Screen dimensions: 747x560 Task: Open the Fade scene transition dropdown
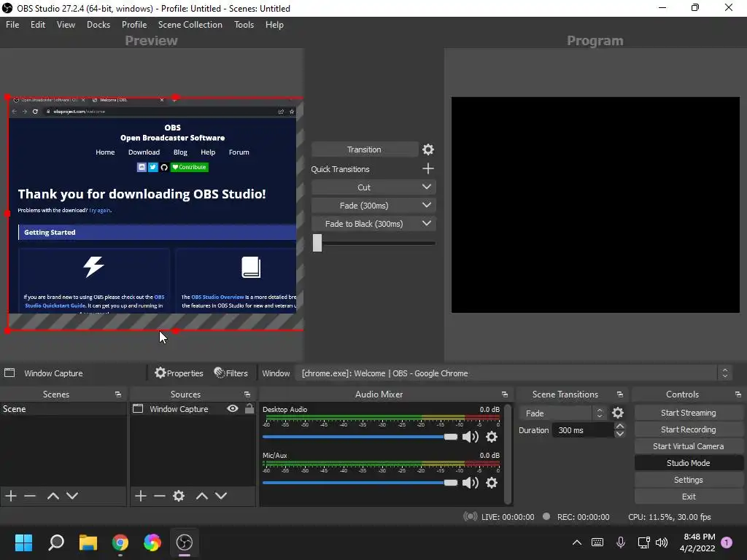[563, 413]
